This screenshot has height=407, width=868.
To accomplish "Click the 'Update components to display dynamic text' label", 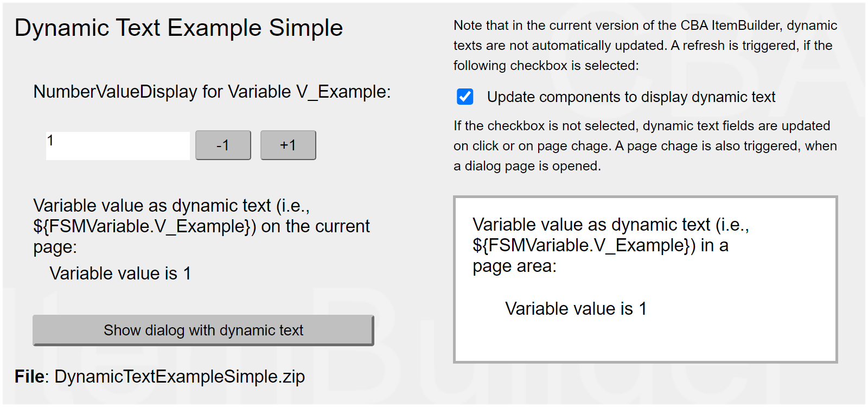I will click(x=631, y=97).
